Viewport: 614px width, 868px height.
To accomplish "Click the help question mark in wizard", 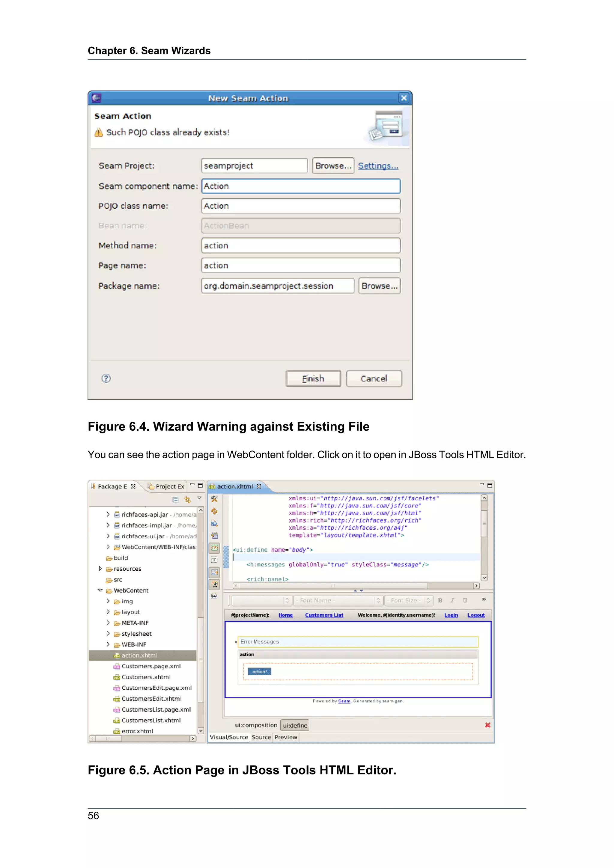I will [x=106, y=379].
